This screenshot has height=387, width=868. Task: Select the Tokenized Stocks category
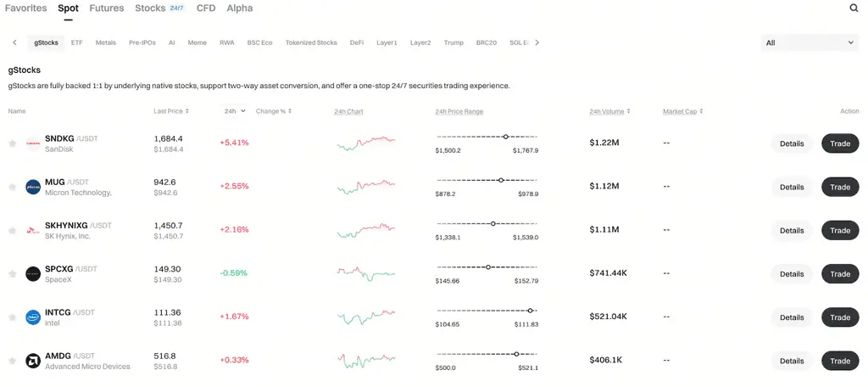click(311, 42)
